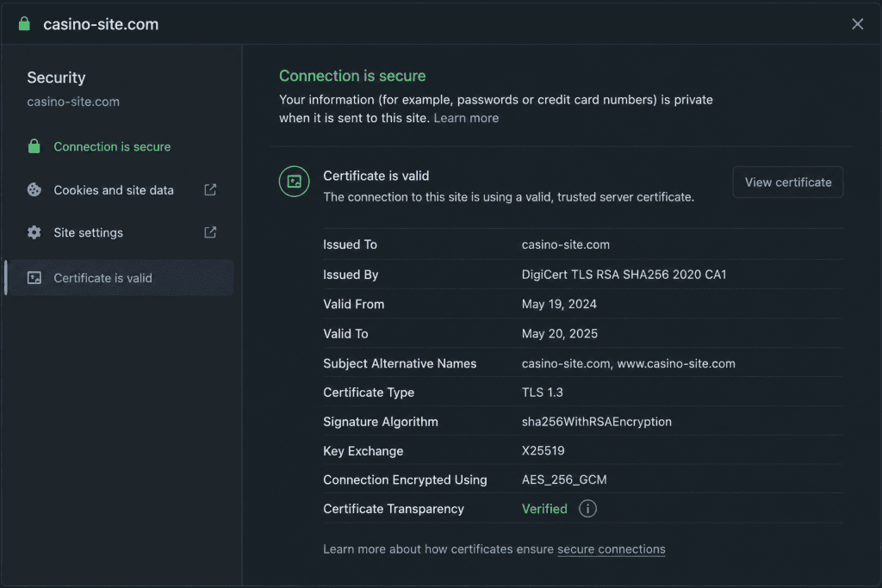Click the green padlock icon beside casino-site.com title
Screen dimensions: 882x588
point(24,23)
